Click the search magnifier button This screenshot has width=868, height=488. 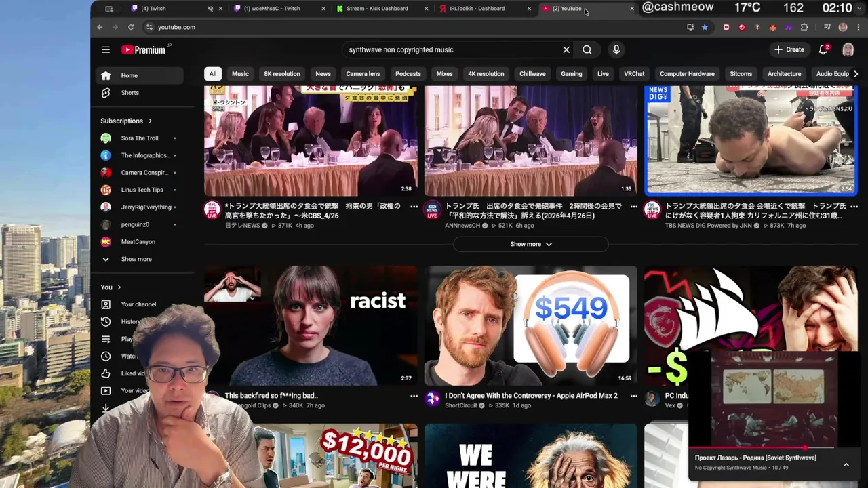(x=587, y=49)
